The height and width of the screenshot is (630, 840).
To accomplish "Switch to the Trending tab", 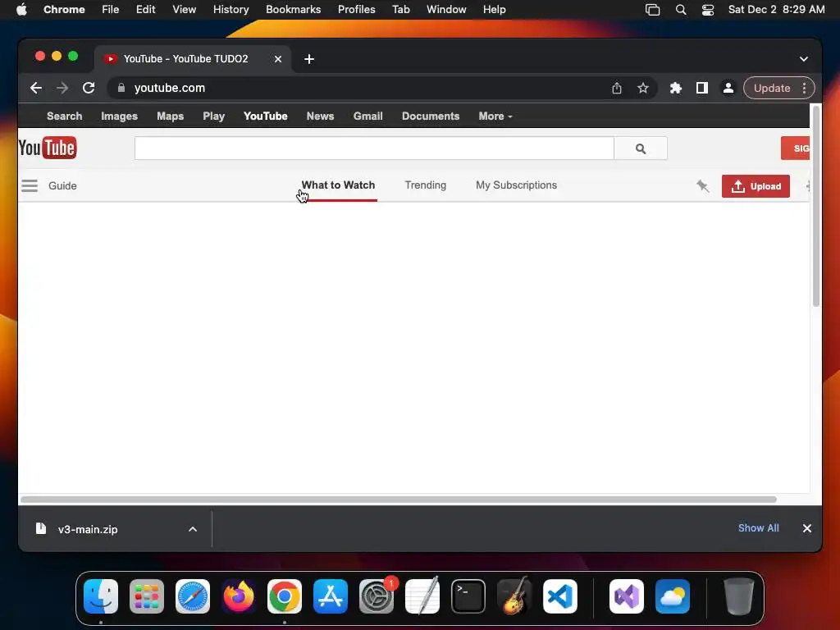I will [426, 185].
